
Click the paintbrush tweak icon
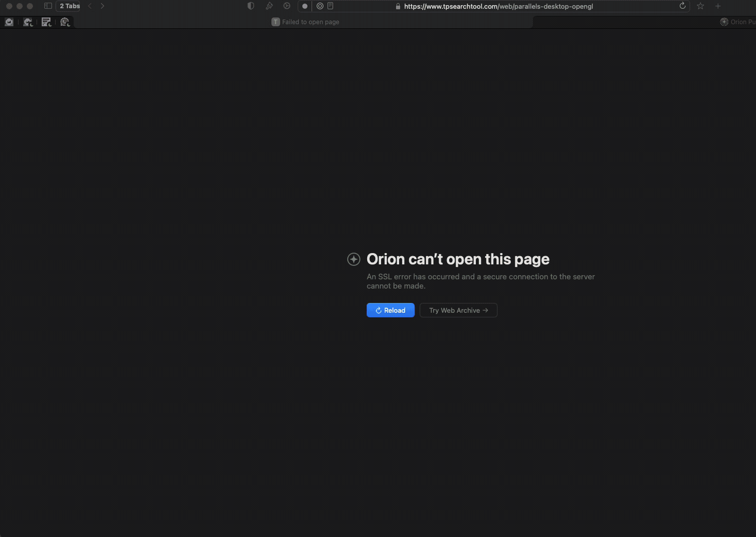[x=269, y=6]
